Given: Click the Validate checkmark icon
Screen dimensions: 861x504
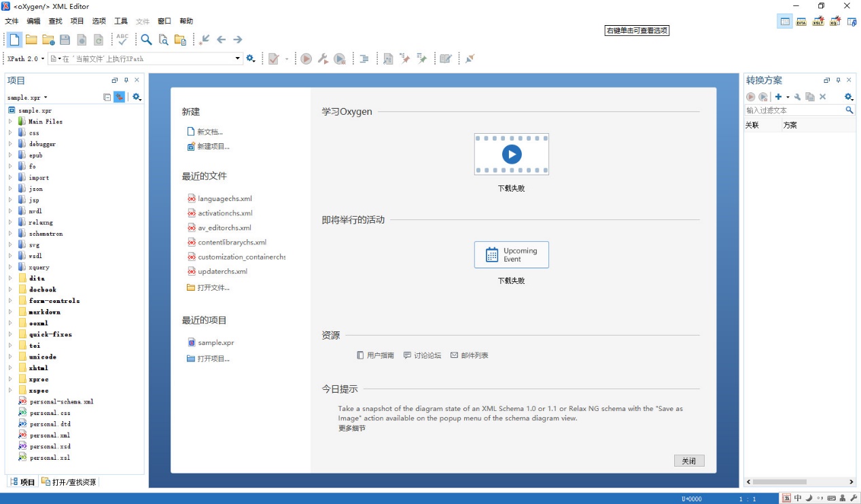Looking at the screenshot, I should [273, 59].
